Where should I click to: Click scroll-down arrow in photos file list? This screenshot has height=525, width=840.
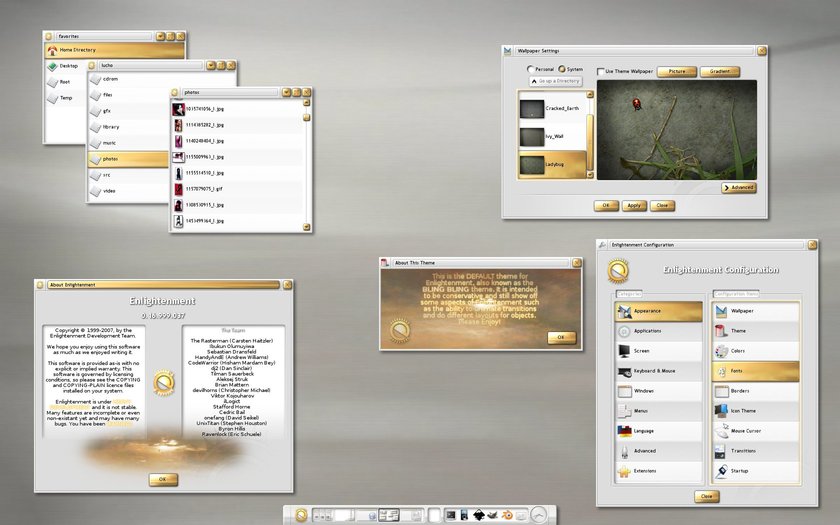[306, 227]
